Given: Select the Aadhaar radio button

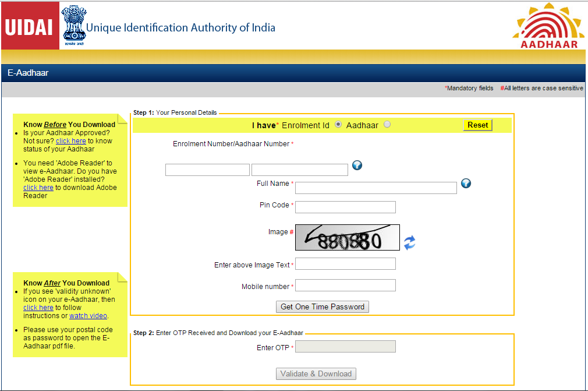Looking at the screenshot, I should 387,124.
